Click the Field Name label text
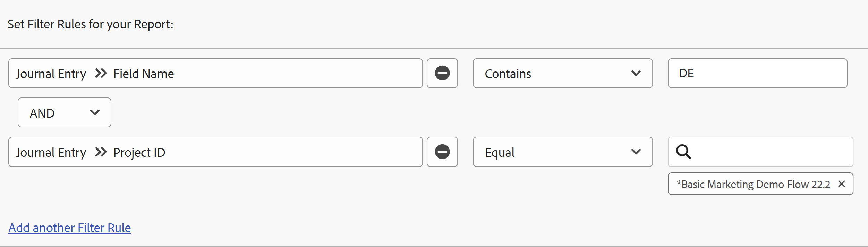This screenshot has width=868, height=247. [x=144, y=74]
